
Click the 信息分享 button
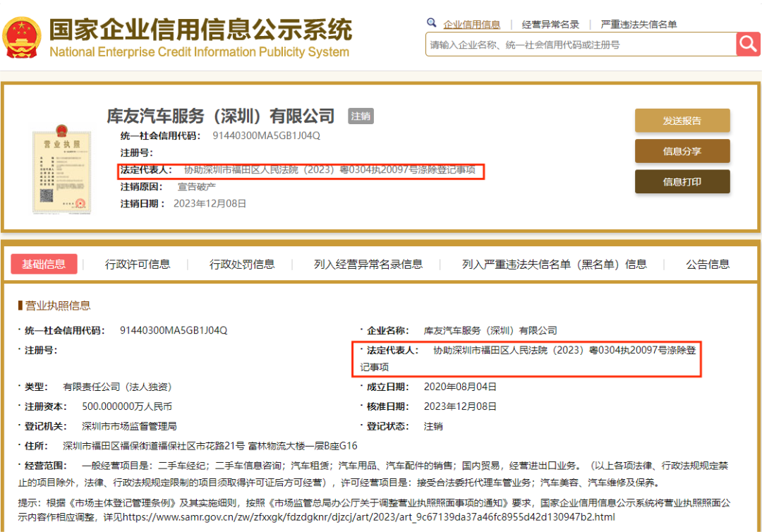coord(682,151)
